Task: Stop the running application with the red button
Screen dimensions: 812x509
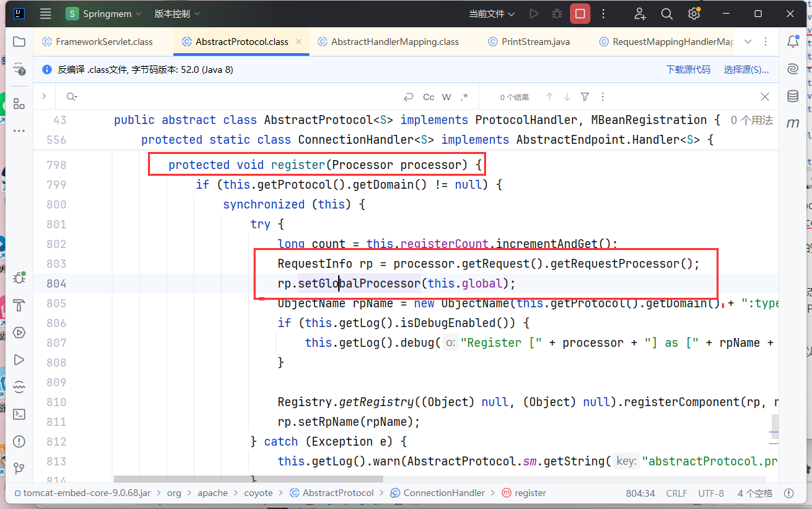Action: (580, 14)
